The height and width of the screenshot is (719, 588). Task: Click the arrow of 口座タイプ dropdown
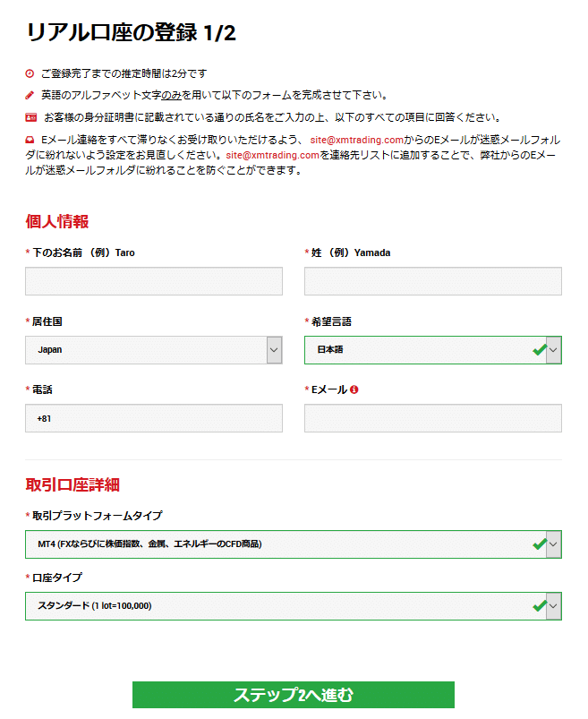tap(554, 606)
